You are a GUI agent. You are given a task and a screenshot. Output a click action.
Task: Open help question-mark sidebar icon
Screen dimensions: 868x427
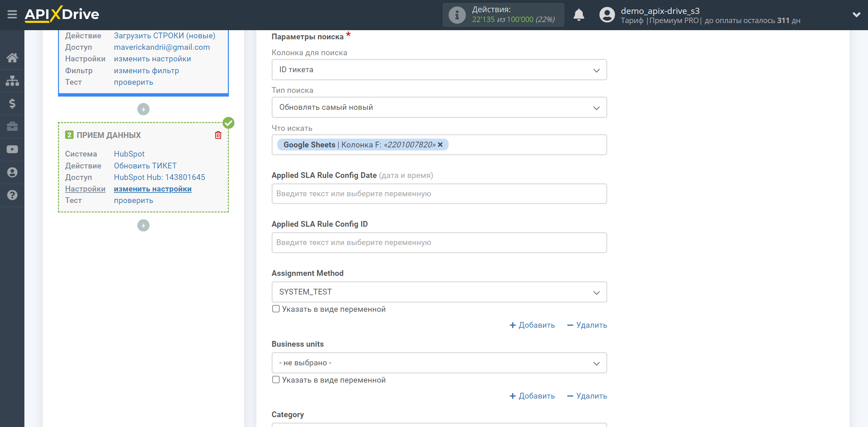pos(12,195)
